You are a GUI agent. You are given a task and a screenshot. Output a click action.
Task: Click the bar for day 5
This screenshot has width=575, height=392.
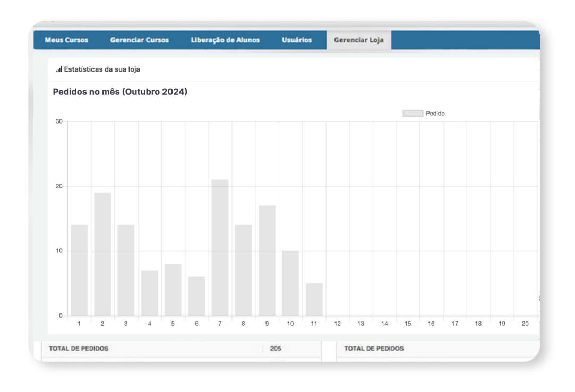173,290
